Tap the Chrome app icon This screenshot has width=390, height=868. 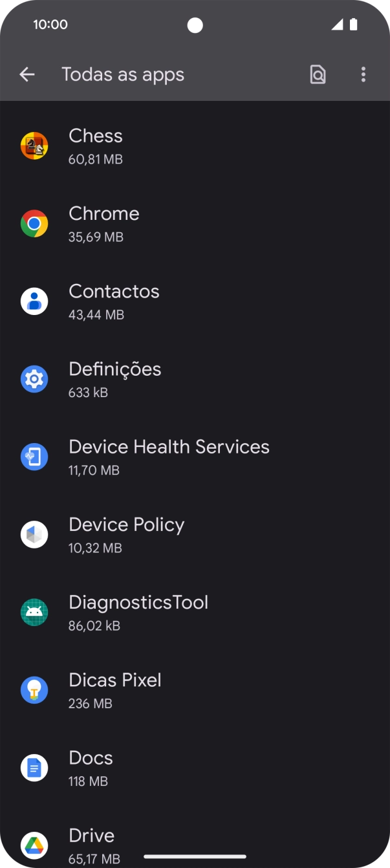click(34, 224)
